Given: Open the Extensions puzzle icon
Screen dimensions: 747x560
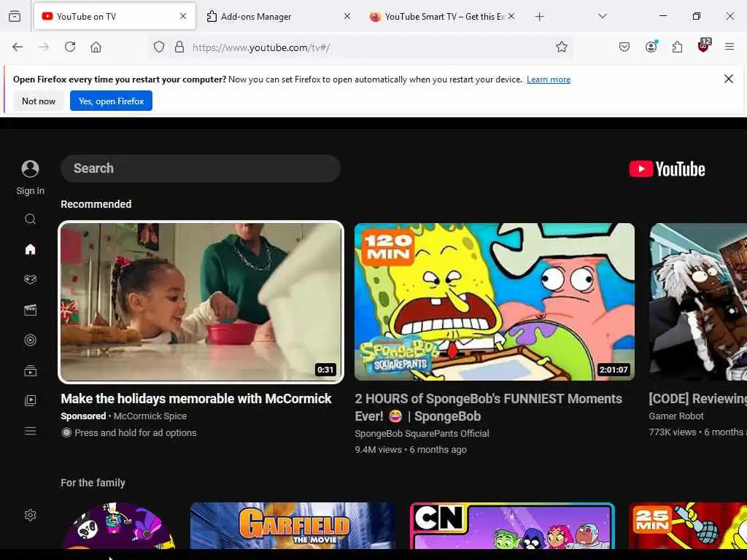Looking at the screenshot, I should tap(677, 47).
